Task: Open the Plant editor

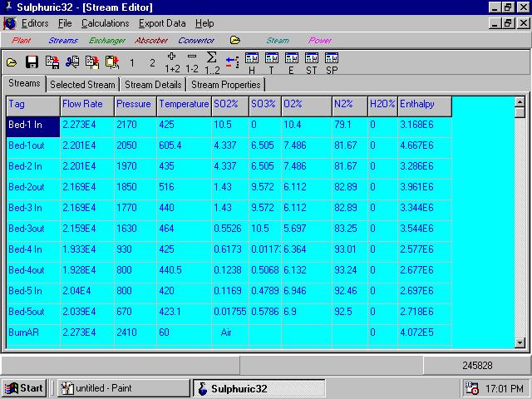Action: (x=21, y=41)
